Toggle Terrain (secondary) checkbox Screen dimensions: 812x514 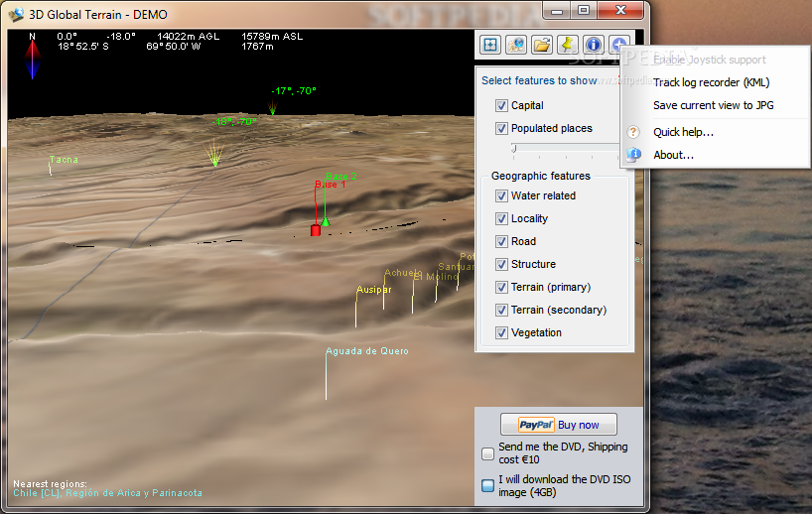click(501, 310)
